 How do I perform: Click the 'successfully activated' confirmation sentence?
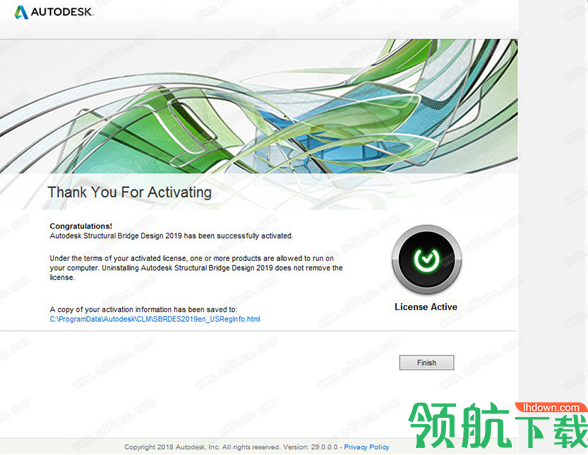coord(171,236)
